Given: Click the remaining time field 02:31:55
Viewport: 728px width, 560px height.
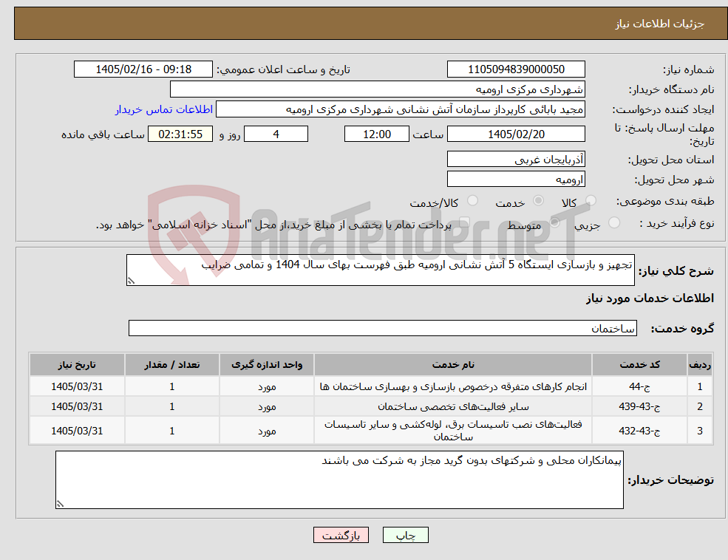Looking at the screenshot, I should 180,134.
